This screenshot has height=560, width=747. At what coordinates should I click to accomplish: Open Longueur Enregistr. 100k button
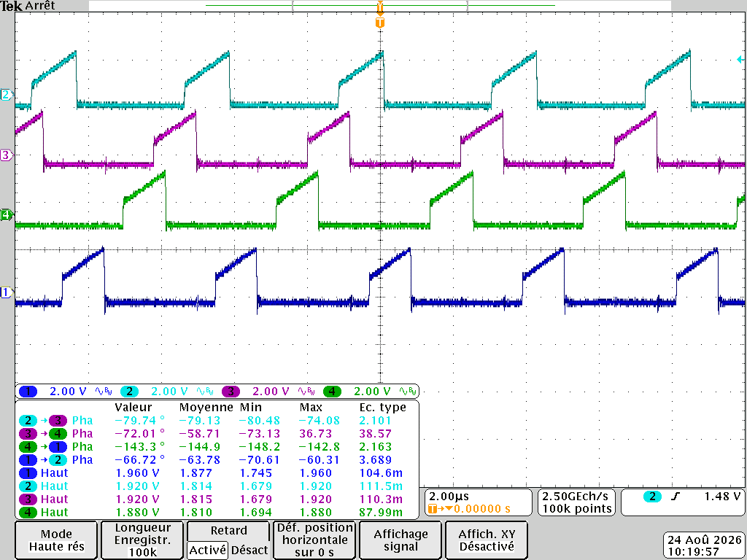(x=142, y=540)
